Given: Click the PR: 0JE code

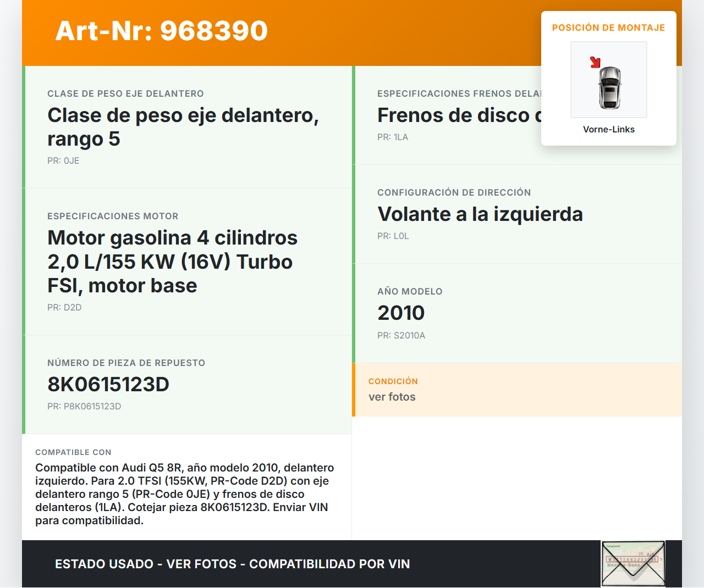Looking at the screenshot, I should click(63, 160).
